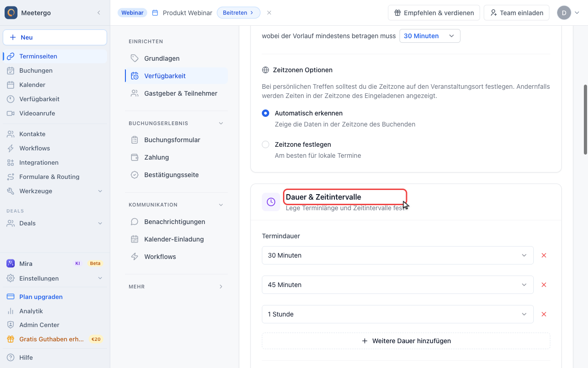Open the 30 Minuten Vorlauf dropdown
Screen dimensions: 588x368
coord(430,36)
